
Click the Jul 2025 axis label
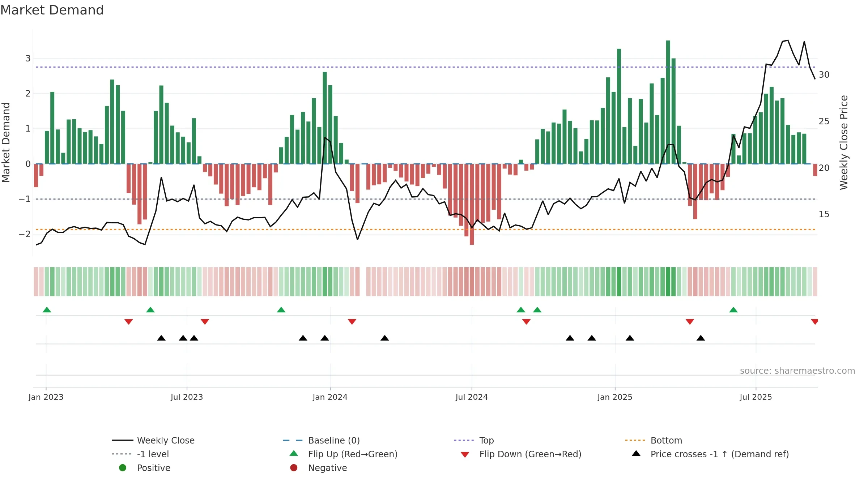point(756,397)
